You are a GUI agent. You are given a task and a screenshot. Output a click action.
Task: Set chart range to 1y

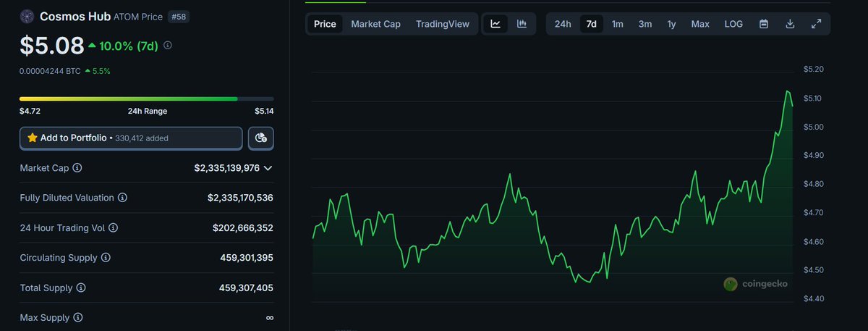671,24
